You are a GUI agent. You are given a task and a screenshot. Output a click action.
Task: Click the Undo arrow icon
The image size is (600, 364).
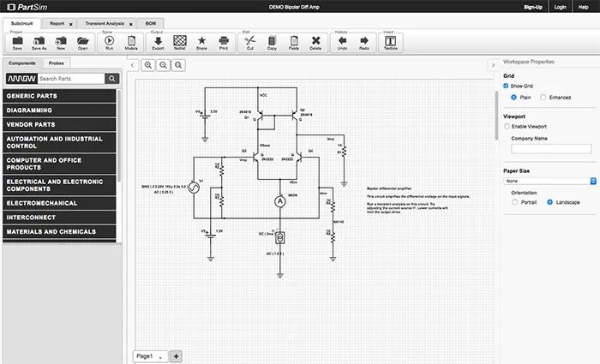pos(341,40)
